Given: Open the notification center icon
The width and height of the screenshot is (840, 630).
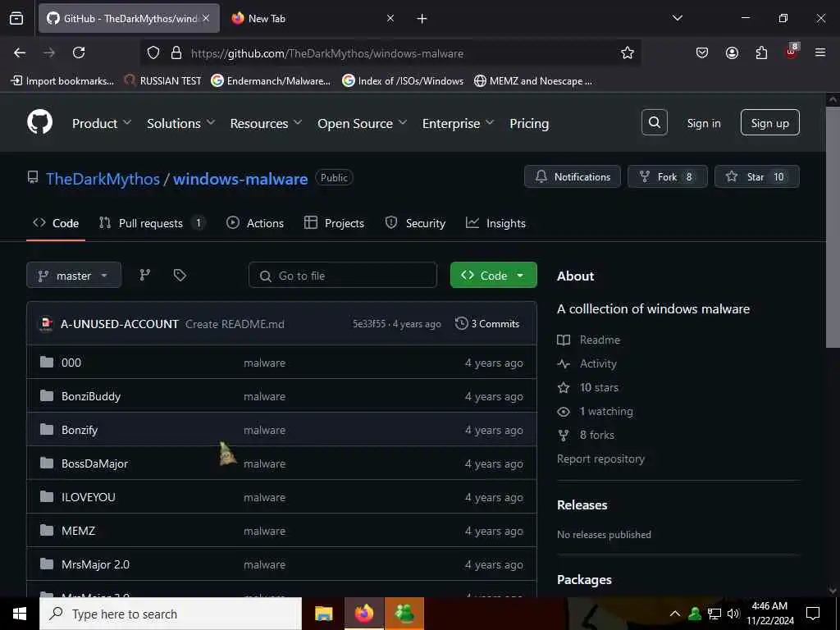Looking at the screenshot, I should (813, 614).
